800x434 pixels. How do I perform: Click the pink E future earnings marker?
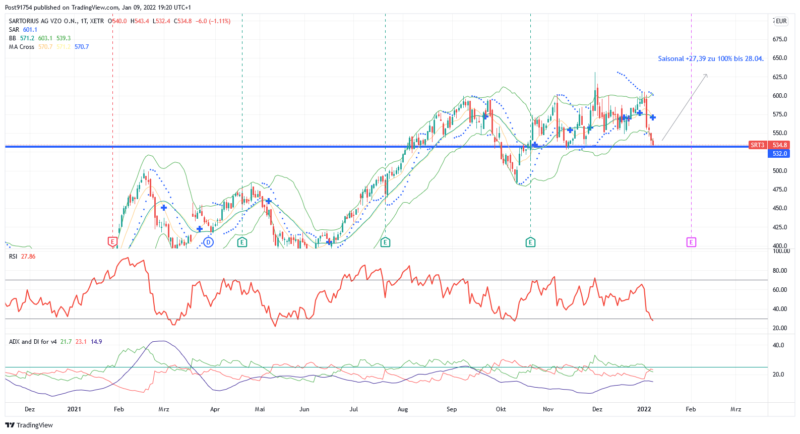(691, 242)
